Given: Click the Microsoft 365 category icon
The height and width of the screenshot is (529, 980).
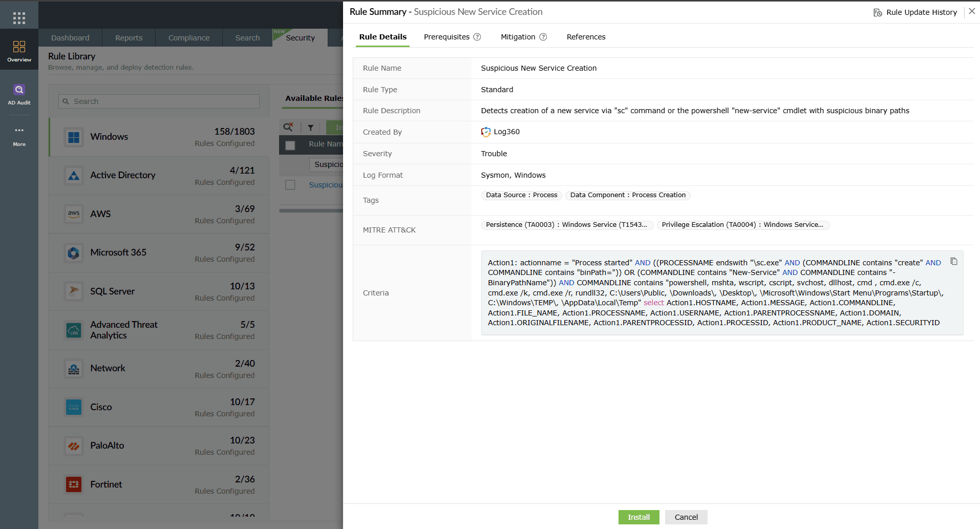Looking at the screenshot, I should [x=74, y=253].
